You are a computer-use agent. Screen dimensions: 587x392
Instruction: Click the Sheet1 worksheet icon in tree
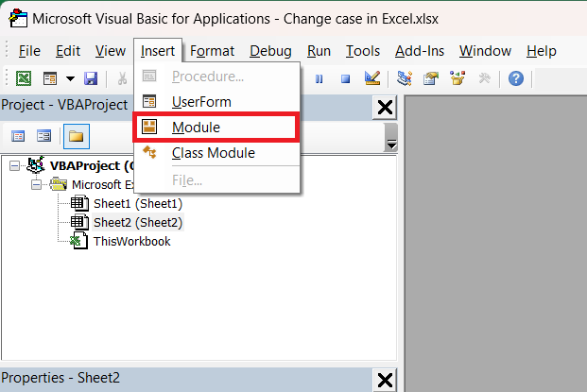[x=79, y=203]
